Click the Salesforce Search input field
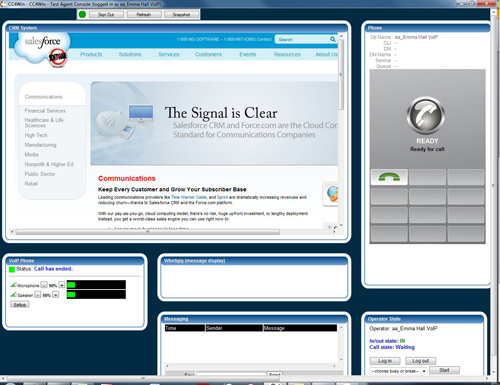 point(302,39)
